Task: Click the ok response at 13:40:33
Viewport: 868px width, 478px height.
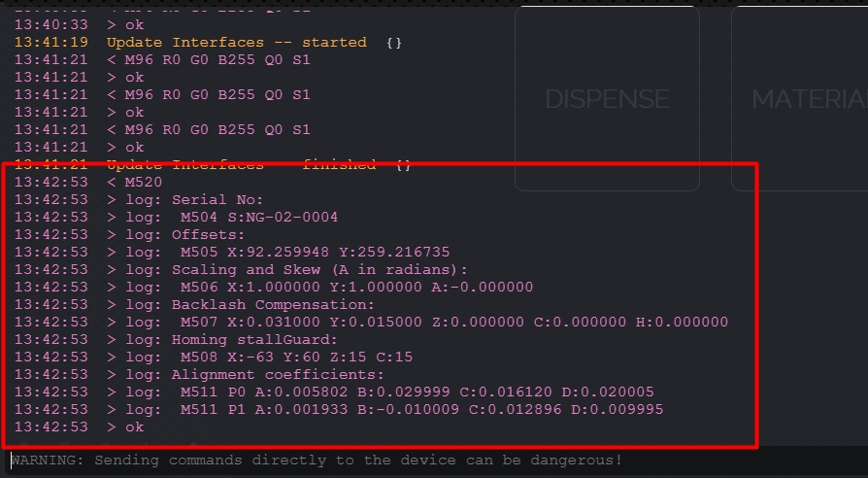Action: (126, 24)
